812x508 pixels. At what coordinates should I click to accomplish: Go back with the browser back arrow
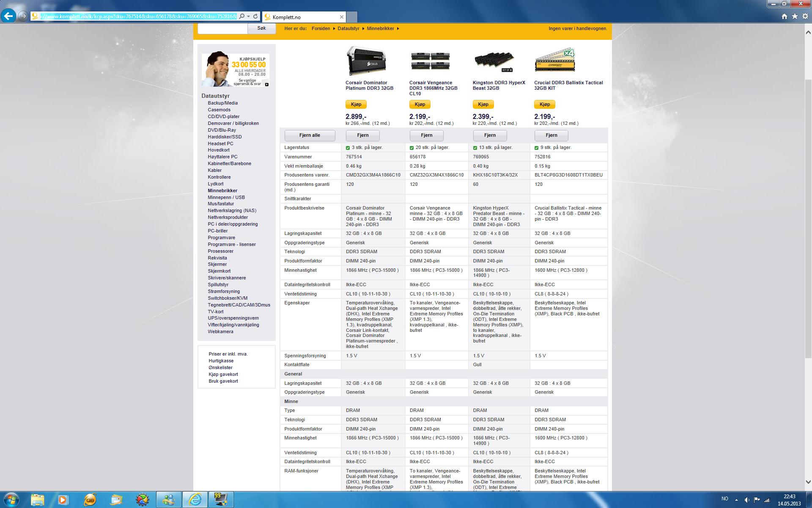point(8,17)
